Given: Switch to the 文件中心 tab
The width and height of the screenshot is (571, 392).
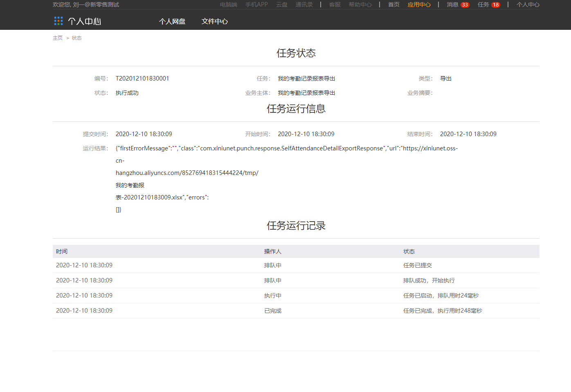Looking at the screenshot, I should (215, 21).
